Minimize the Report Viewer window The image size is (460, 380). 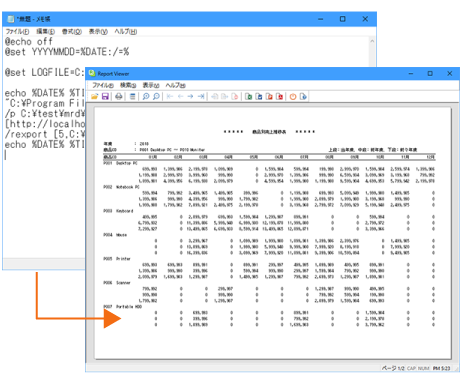[x=411, y=73]
